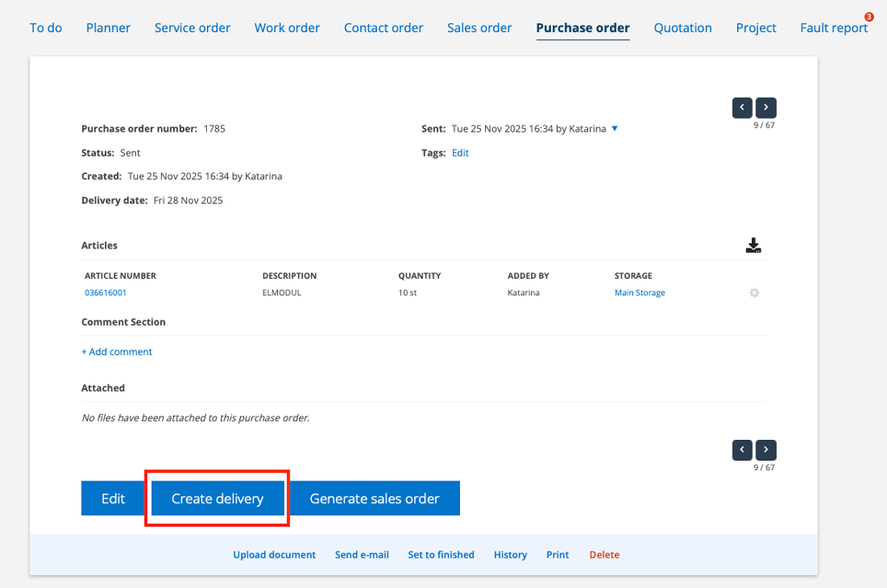Add a comment via + Add comment
The width and height of the screenshot is (887, 588).
(117, 352)
